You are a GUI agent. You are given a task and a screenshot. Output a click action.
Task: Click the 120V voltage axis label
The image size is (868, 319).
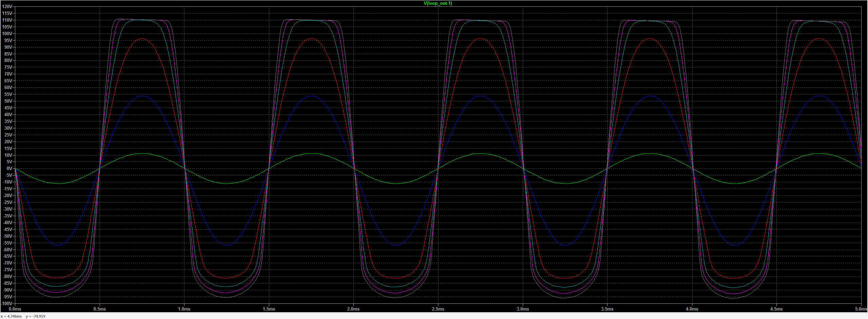point(7,7)
